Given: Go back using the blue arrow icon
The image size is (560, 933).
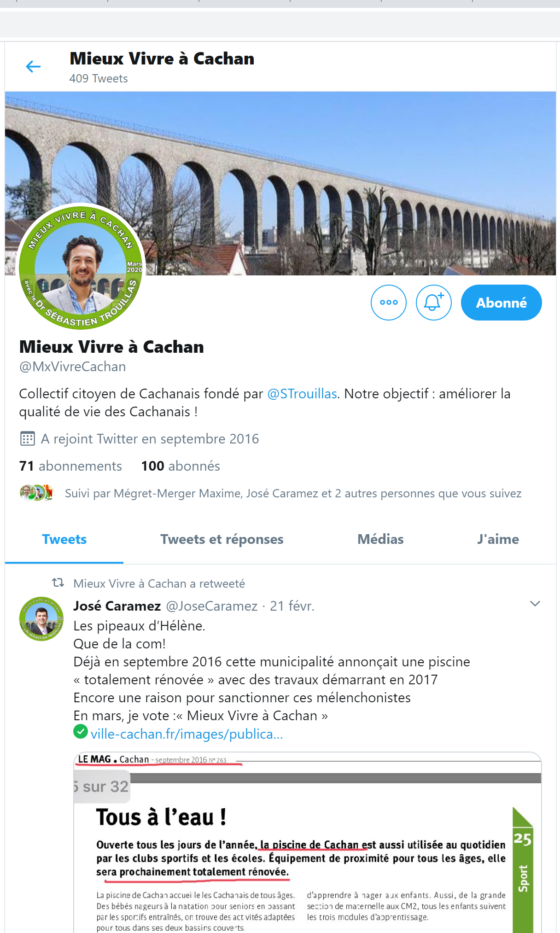Looking at the screenshot, I should click(33, 67).
